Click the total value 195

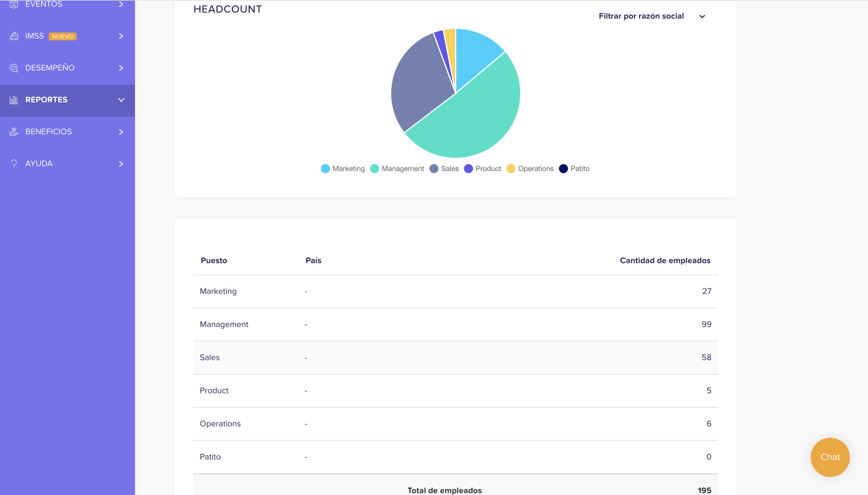(704, 490)
